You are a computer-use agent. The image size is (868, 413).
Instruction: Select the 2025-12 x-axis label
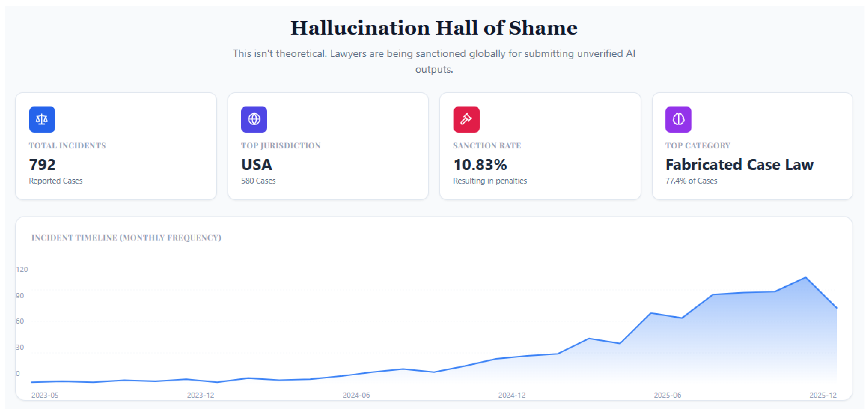[823, 395]
